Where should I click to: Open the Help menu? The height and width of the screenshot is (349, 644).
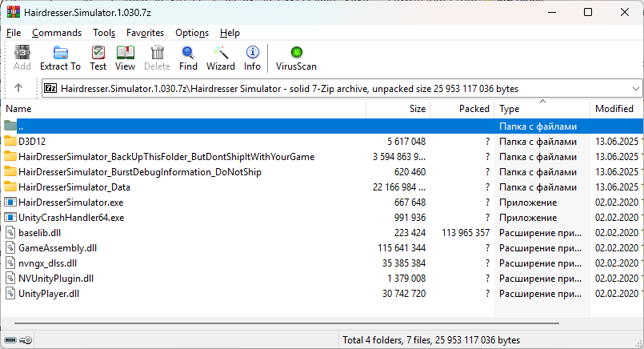pyautogui.click(x=230, y=33)
